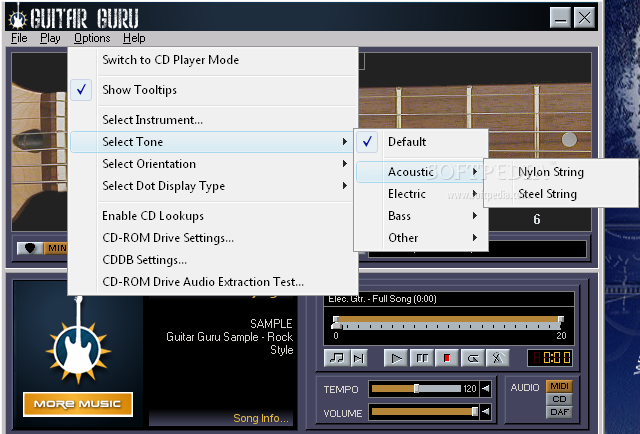The image size is (640, 434).
Task: Open CD-ROM Drive Settings
Action: click(x=212, y=238)
